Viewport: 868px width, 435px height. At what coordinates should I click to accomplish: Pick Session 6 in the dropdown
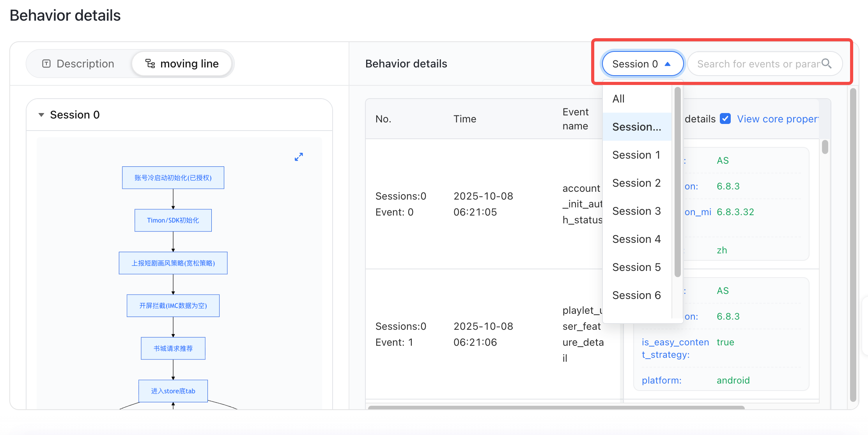(637, 295)
